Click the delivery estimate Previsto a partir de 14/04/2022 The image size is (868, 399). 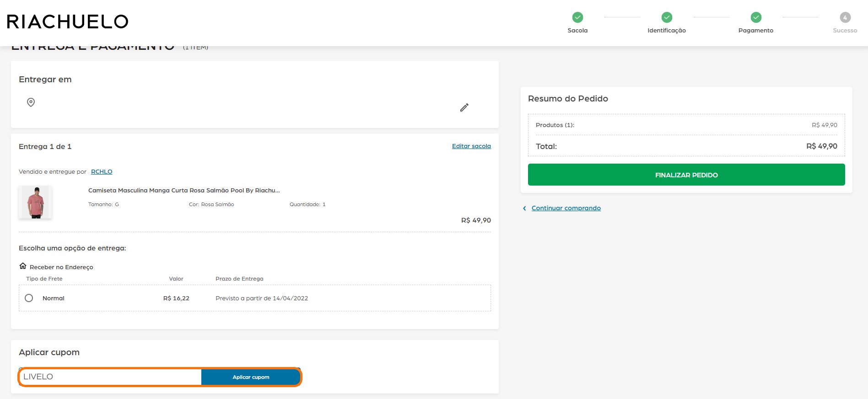262,298
